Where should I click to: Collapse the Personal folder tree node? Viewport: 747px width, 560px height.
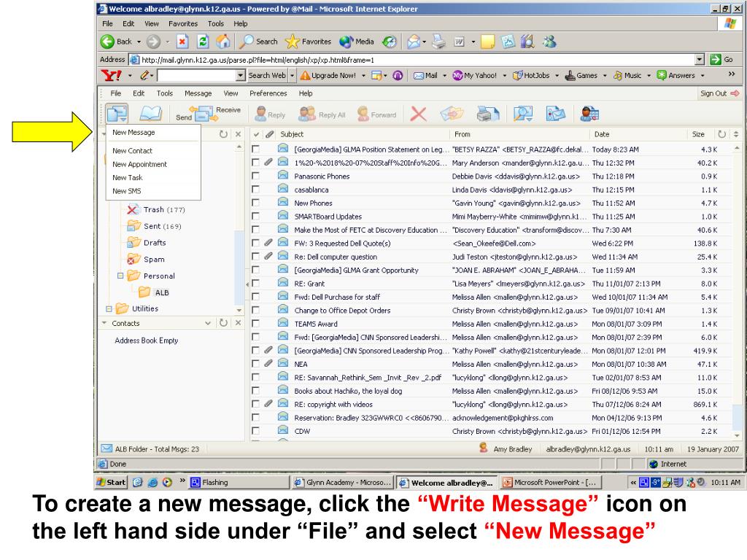[x=120, y=276]
